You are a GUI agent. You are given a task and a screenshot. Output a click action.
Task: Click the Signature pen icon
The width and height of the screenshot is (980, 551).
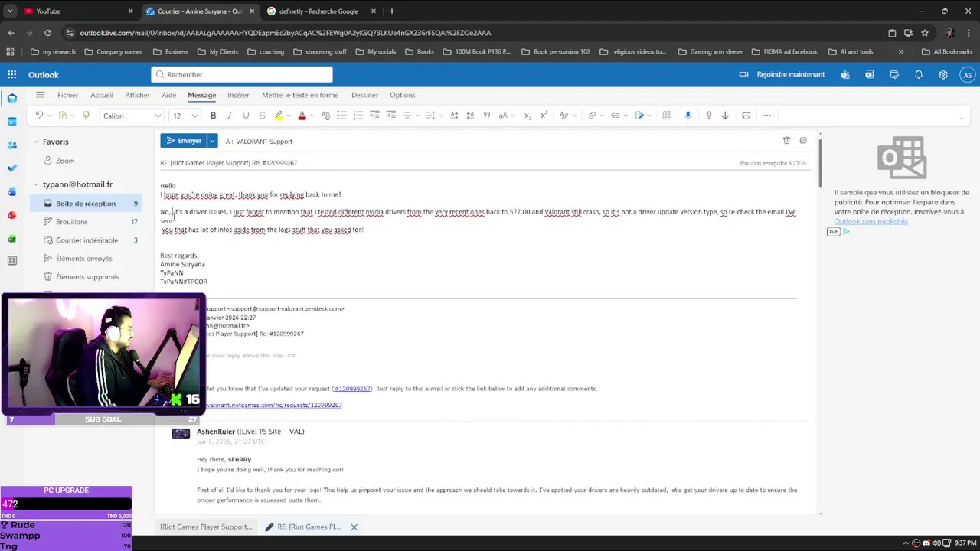(639, 116)
